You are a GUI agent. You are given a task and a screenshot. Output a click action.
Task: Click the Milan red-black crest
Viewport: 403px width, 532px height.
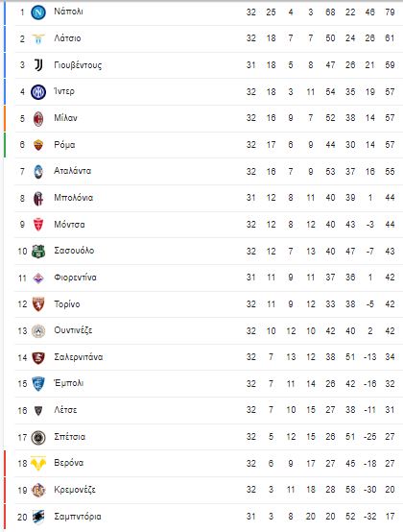(x=38, y=119)
